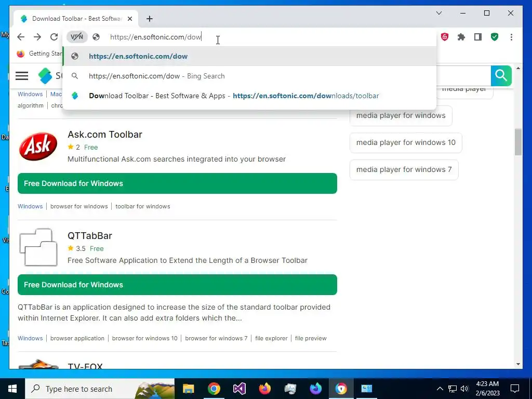Screen dimensions: 532x399
Task: Reload the page with the refresh icon
Action: (x=54, y=37)
